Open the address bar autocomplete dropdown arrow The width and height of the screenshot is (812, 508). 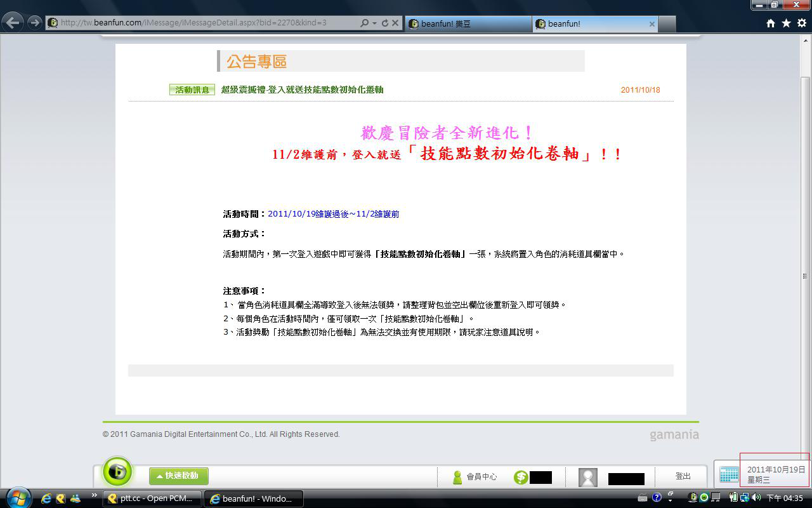click(x=375, y=23)
